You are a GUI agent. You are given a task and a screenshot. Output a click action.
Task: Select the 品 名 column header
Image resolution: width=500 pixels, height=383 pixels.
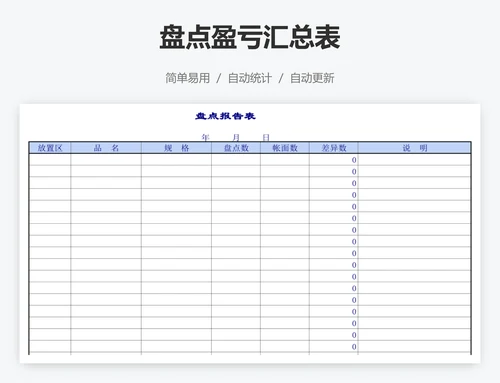(106, 148)
